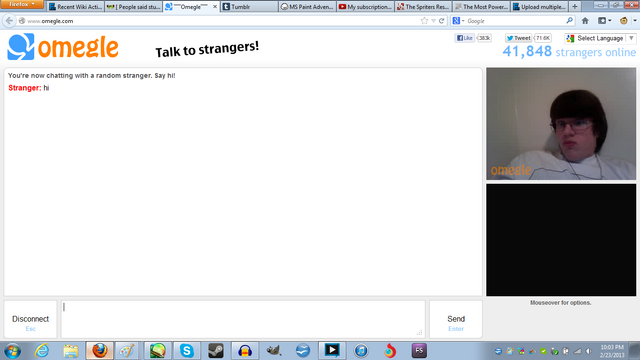Image resolution: width=640 pixels, height=360 pixels.
Task: Expand search engine selector dropdown
Action: [458, 21]
